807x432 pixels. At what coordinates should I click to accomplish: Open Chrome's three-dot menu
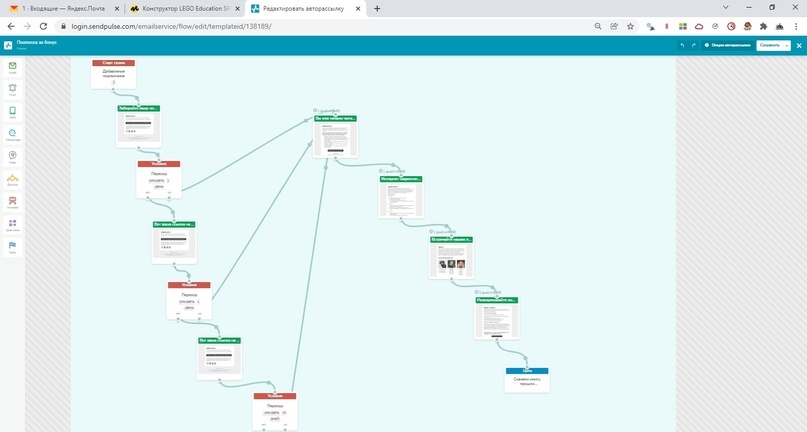coord(794,26)
